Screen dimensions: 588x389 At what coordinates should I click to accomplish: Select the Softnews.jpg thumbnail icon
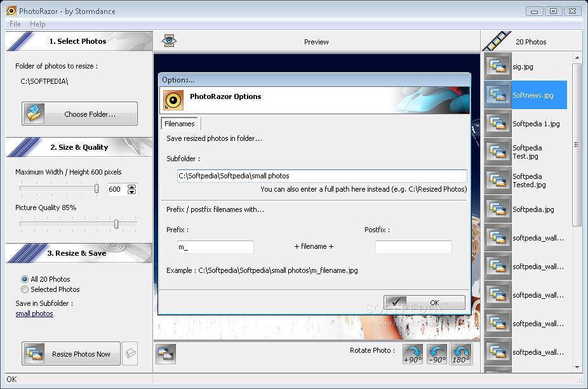pos(498,95)
